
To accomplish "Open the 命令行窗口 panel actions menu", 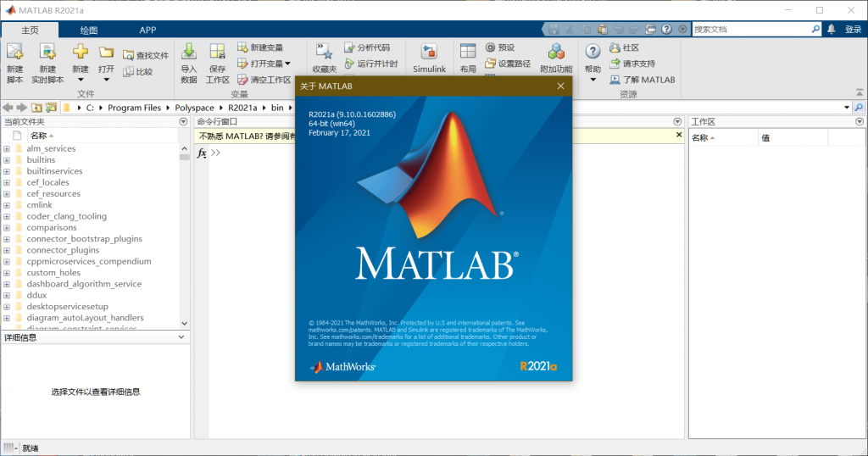I will point(677,122).
